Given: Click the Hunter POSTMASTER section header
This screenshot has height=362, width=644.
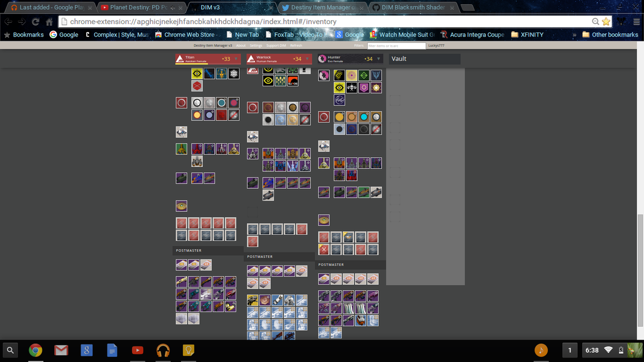Looking at the screenshot, I should pos(350,265).
